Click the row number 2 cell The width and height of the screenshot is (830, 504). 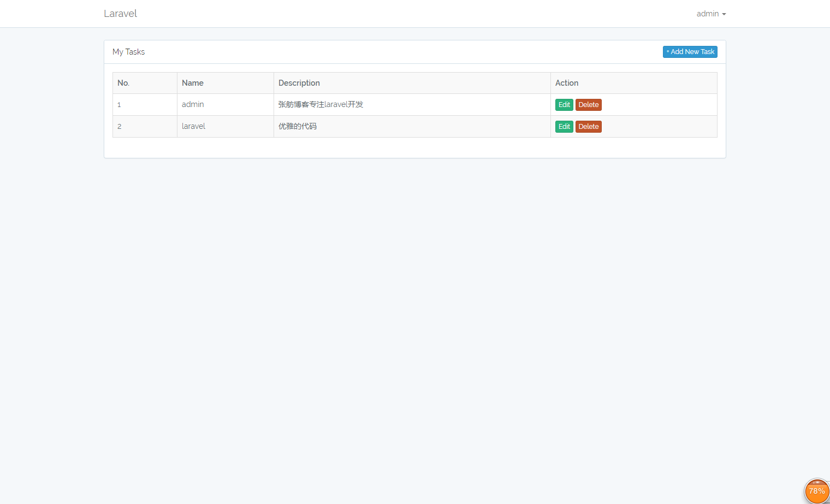(x=120, y=127)
